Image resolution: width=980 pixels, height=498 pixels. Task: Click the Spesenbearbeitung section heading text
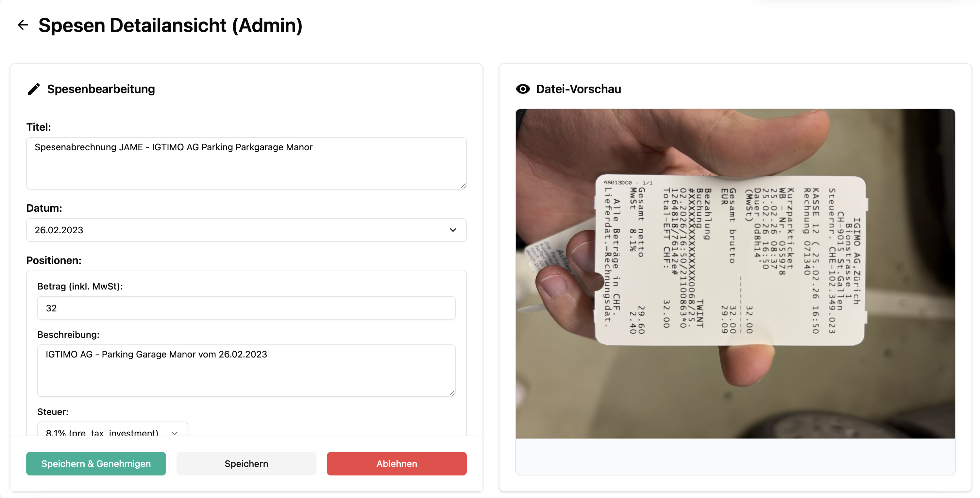(101, 89)
